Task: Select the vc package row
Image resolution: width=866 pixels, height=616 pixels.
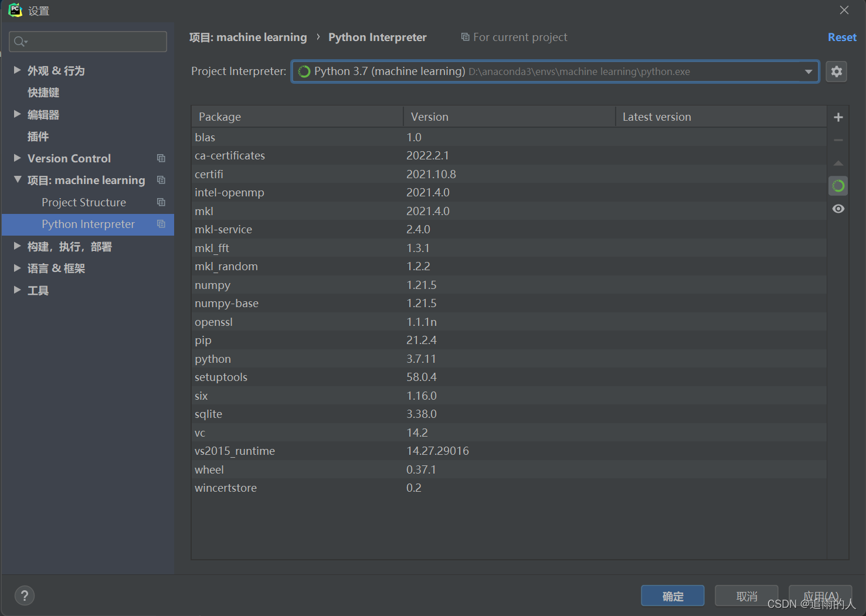Action: 509,433
